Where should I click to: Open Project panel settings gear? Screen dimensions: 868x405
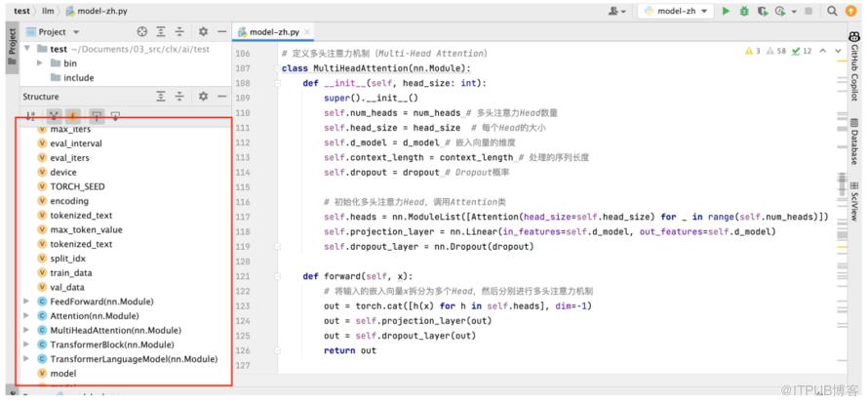[x=203, y=32]
